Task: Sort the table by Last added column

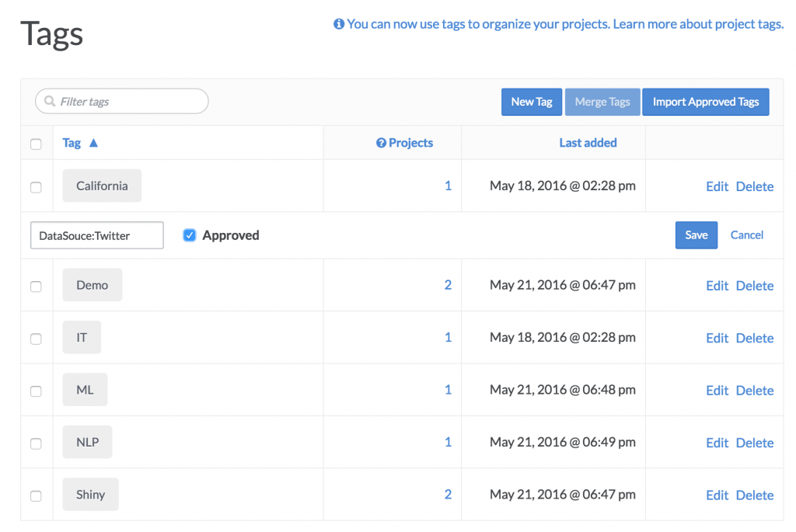Action: [x=588, y=143]
